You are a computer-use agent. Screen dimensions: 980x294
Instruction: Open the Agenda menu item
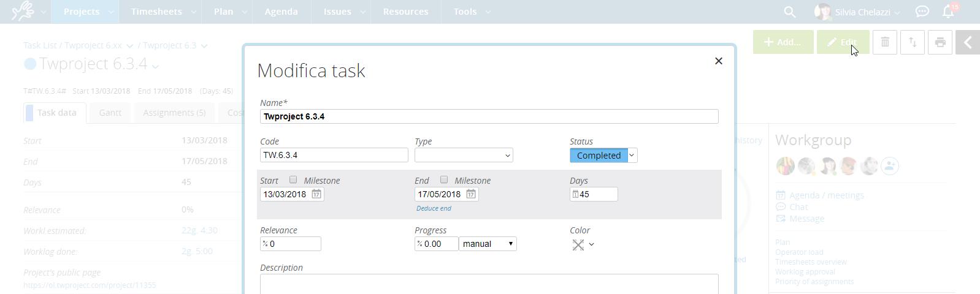(281, 12)
